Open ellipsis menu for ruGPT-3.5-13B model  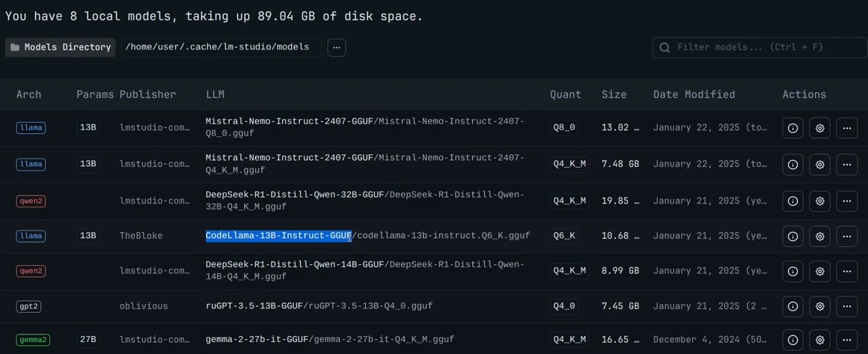tap(846, 306)
